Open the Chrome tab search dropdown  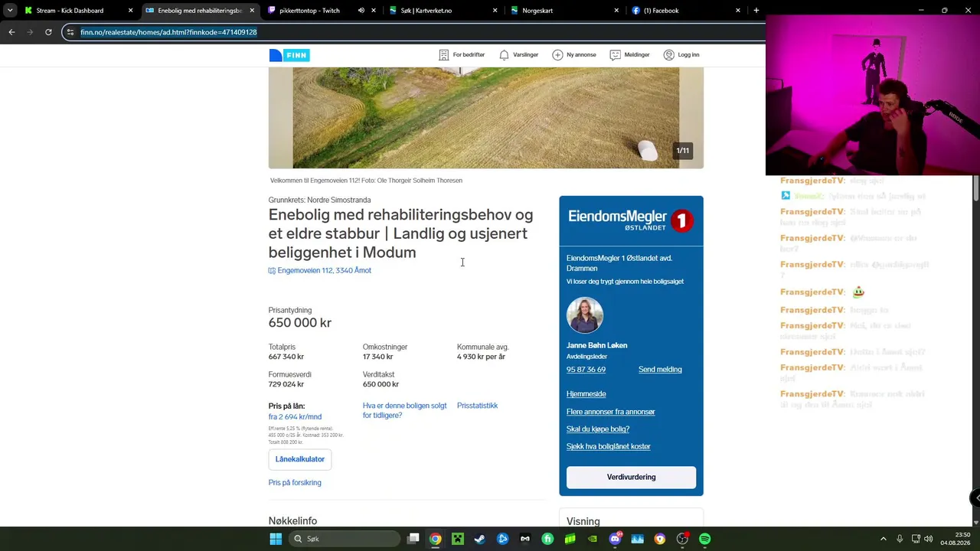(10, 11)
